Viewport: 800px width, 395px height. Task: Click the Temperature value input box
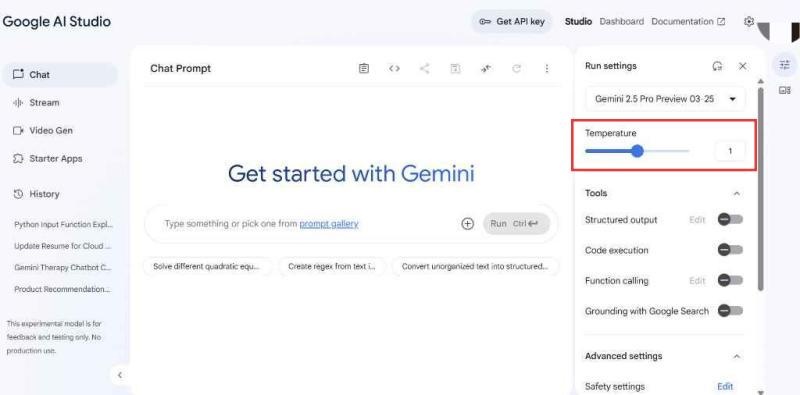click(730, 151)
